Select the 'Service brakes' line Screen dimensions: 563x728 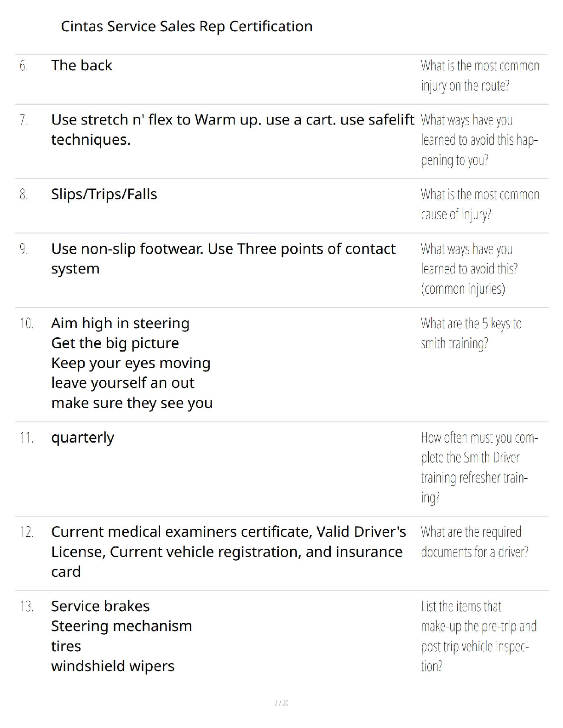[100, 606]
